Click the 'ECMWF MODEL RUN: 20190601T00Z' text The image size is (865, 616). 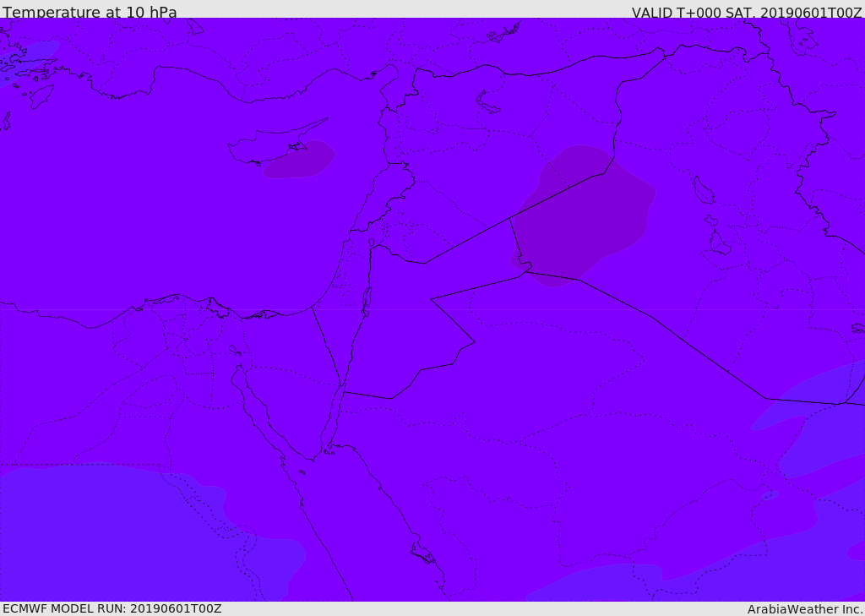[x=112, y=608]
